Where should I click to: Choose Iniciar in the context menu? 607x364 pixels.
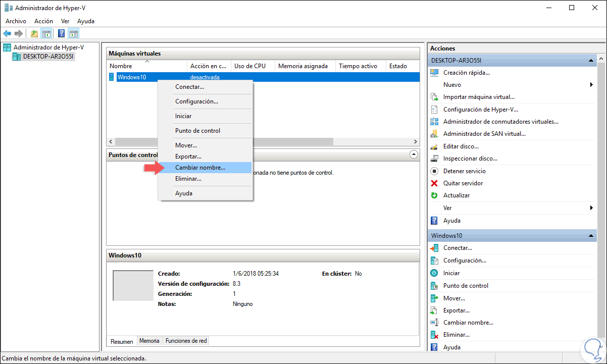pos(206,116)
